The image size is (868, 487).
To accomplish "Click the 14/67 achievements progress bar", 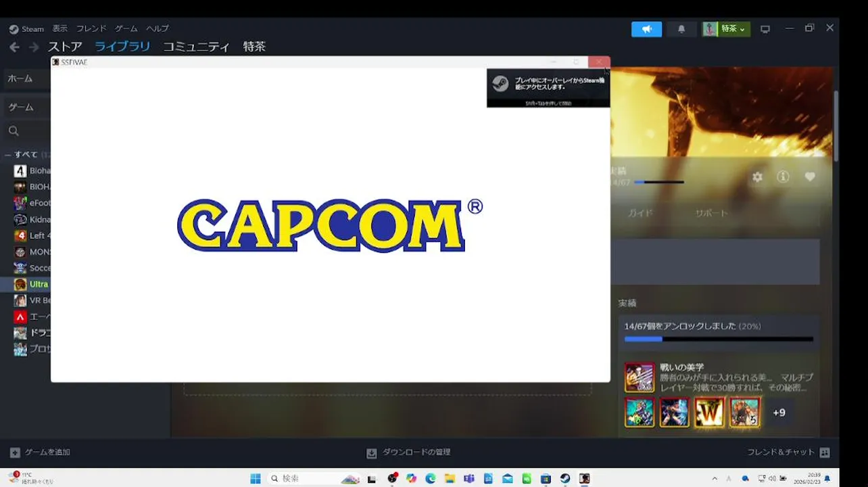I will point(719,339).
